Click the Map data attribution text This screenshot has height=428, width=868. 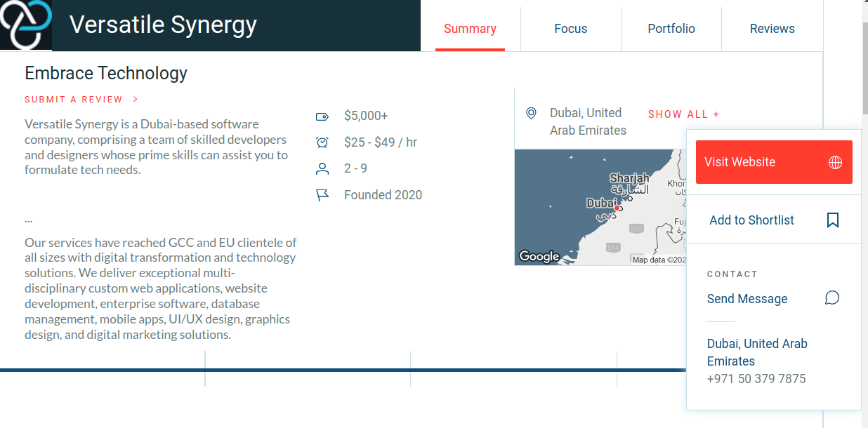coord(659,260)
